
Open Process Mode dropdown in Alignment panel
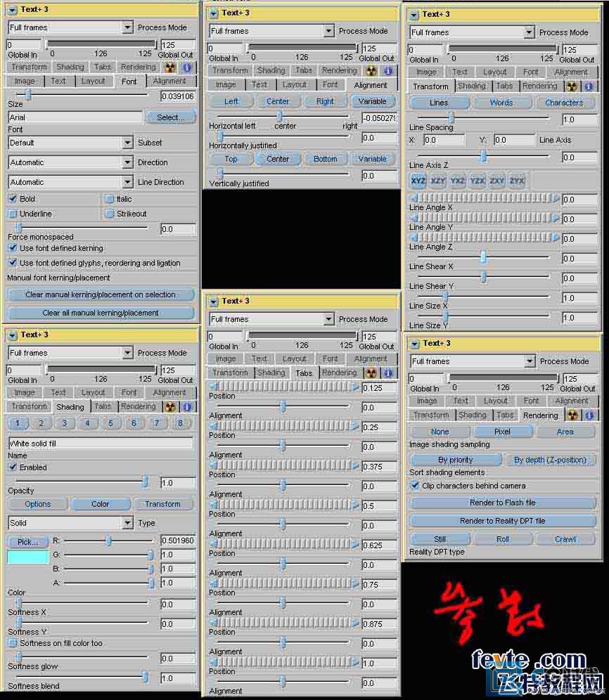[x=328, y=31]
